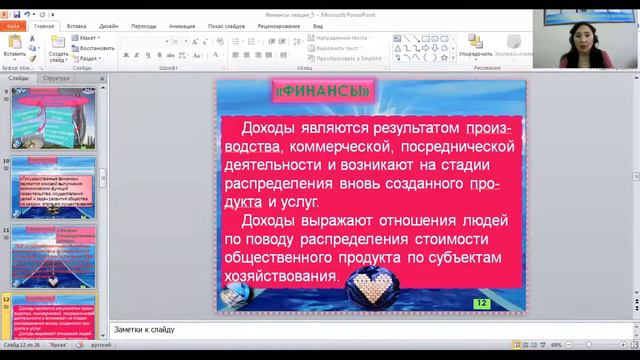Toggle bold formatting (Ж)
The image size is (640, 360).
[126, 55]
